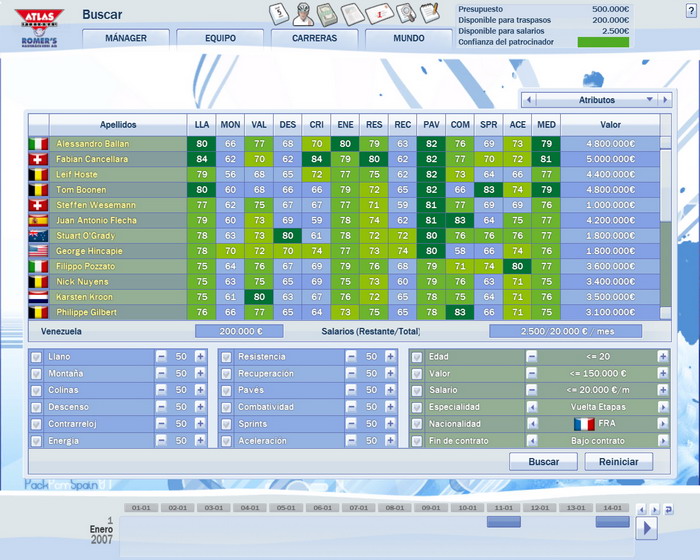This screenshot has width=700, height=560.
Task: Switch to the CARRERAS tab
Action: (x=313, y=38)
